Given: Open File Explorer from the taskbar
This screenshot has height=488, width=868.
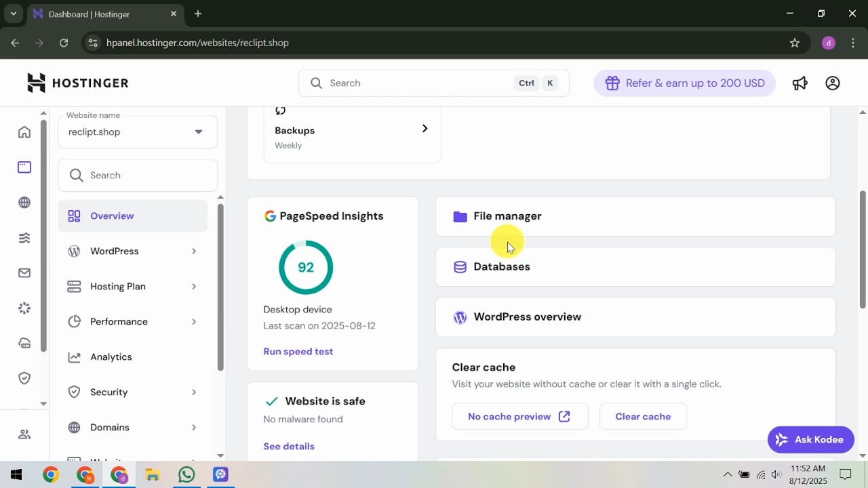Looking at the screenshot, I should tap(153, 474).
